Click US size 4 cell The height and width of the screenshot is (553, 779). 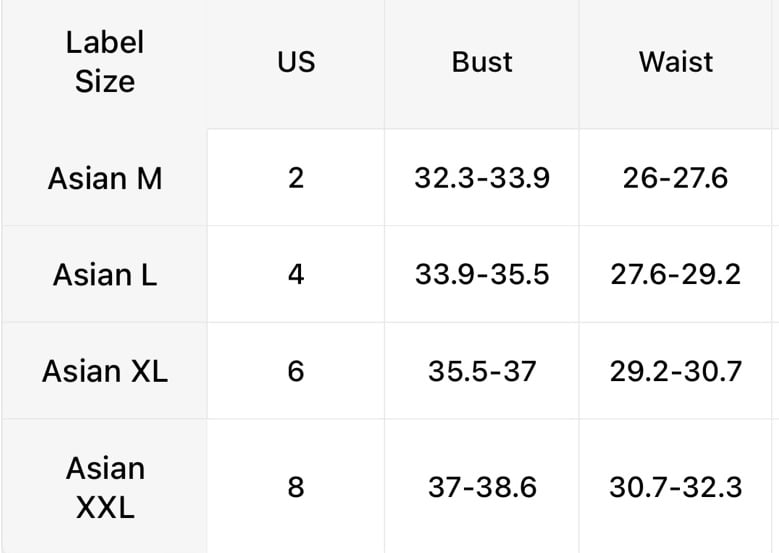click(x=296, y=274)
